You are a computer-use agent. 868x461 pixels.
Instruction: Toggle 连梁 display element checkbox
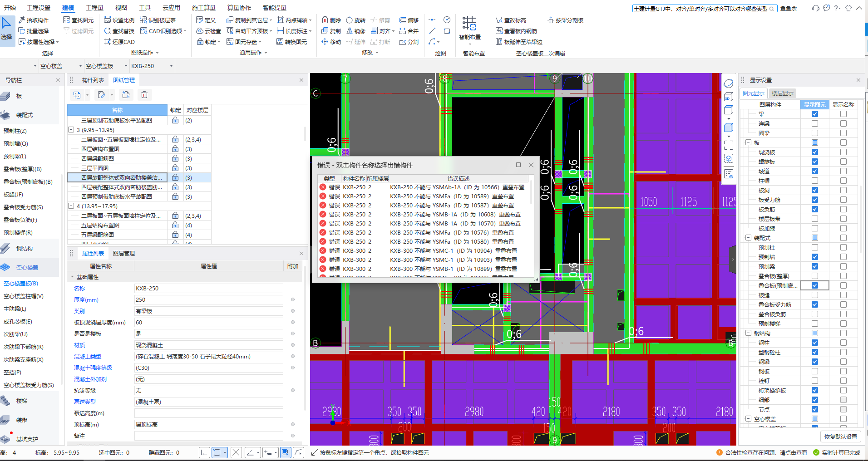click(x=815, y=123)
